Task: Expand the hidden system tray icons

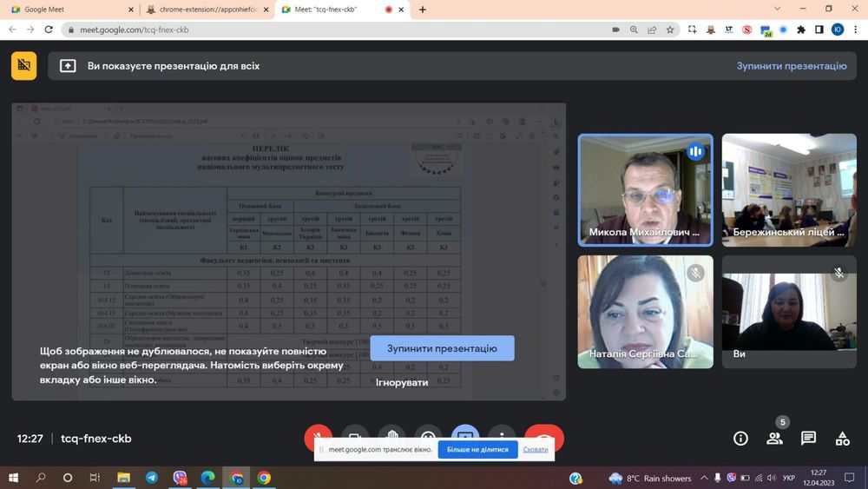Action: tap(704, 478)
